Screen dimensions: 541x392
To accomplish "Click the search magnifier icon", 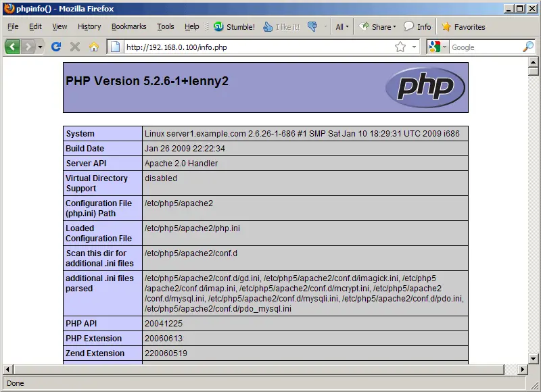I will click(x=528, y=47).
